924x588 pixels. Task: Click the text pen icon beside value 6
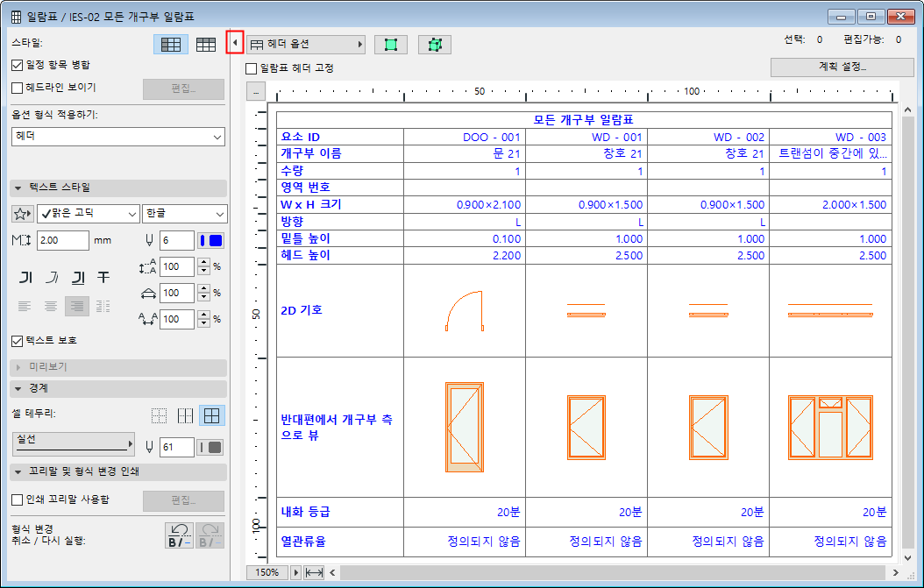coord(149,240)
